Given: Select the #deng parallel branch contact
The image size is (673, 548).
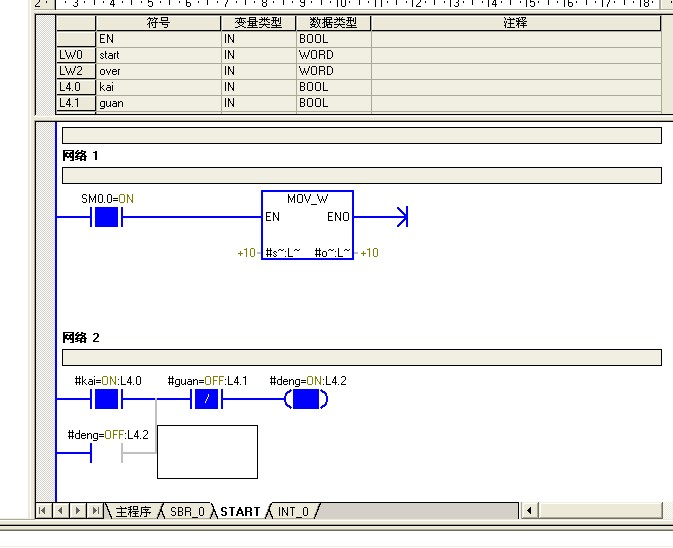Looking at the screenshot, I should (105, 453).
